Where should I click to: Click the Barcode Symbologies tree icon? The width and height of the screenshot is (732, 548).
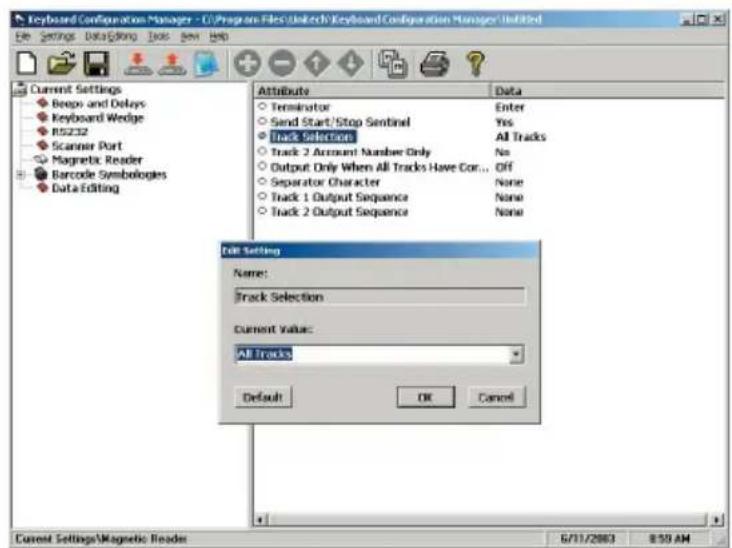pos(42,174)
